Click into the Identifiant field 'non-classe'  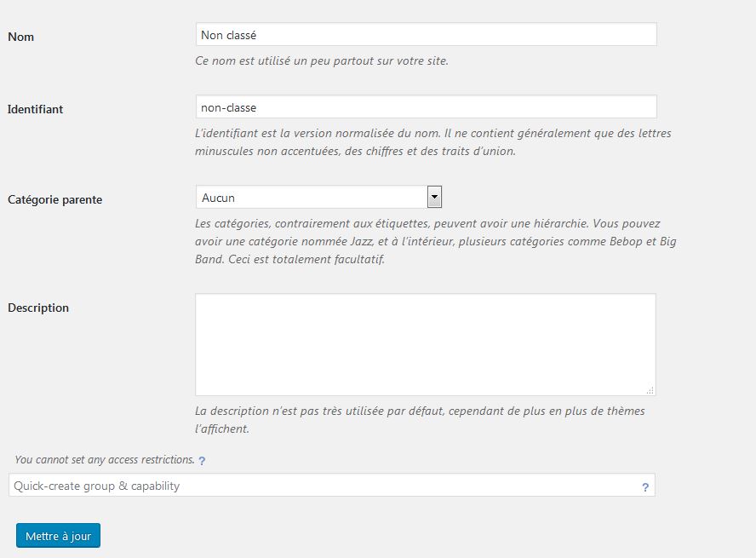point(426,107)
